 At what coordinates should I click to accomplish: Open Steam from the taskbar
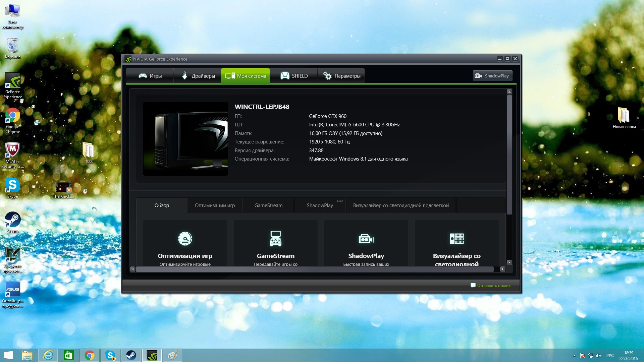(131, 355)
